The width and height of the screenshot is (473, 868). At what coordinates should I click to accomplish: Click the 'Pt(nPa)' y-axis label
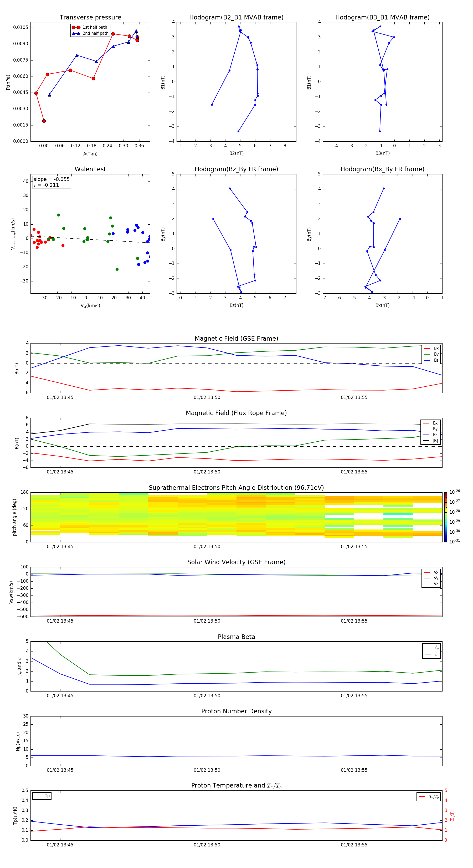[x=8, y=82]
